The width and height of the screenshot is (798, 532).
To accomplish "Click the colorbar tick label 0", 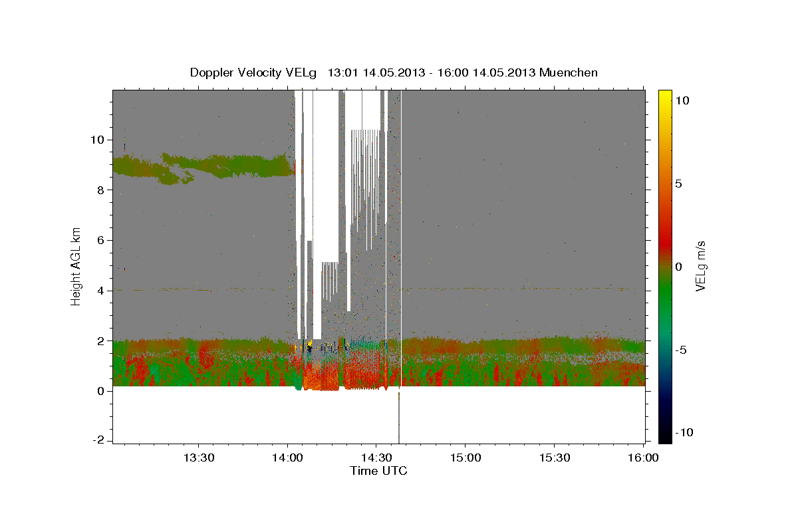I will click(x=679, y=267).
